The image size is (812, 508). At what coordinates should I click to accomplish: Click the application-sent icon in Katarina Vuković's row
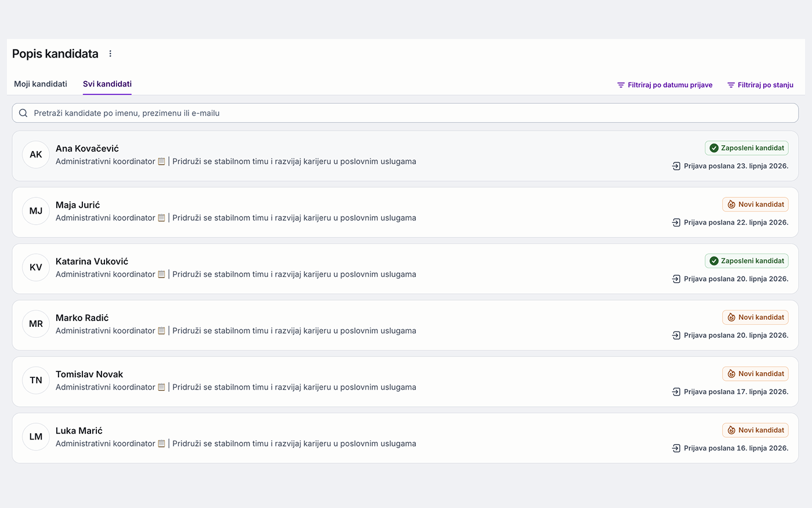676,279
